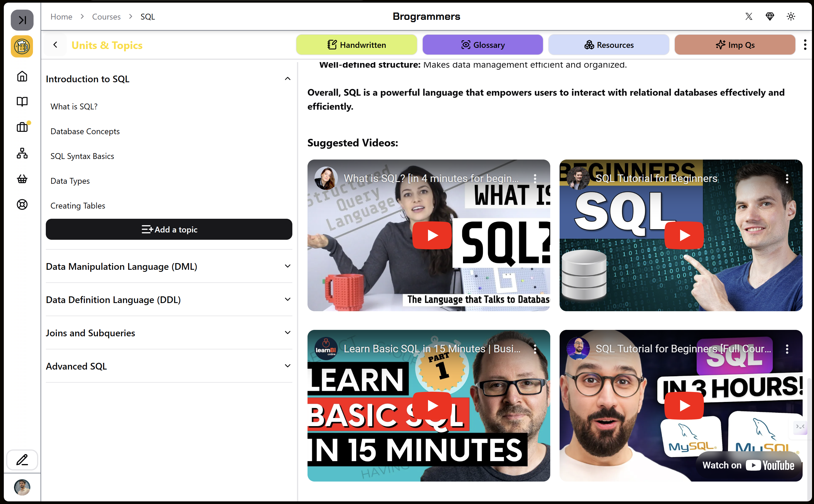Image resolution: width=814 pixels, height=504 pixels.
Task: Go to Home via house icon
Action: coord(22,76)
